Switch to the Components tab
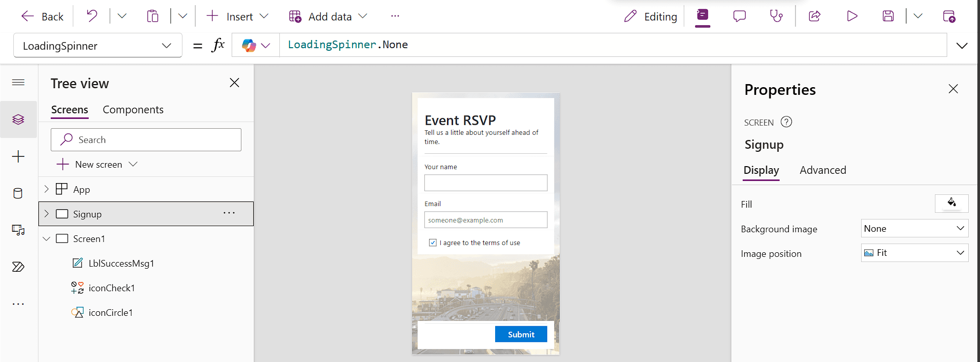980x362 pixels. [x=133, y=110]
